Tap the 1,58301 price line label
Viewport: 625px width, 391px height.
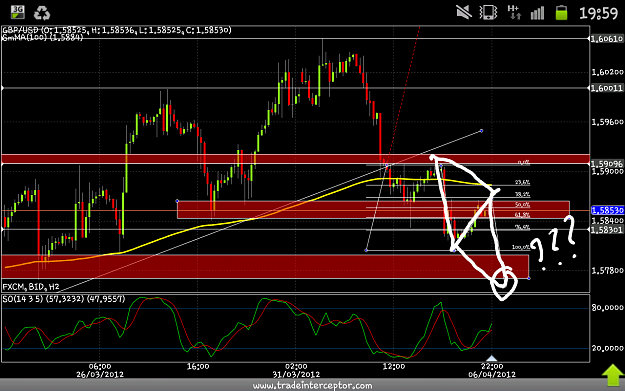607,230
